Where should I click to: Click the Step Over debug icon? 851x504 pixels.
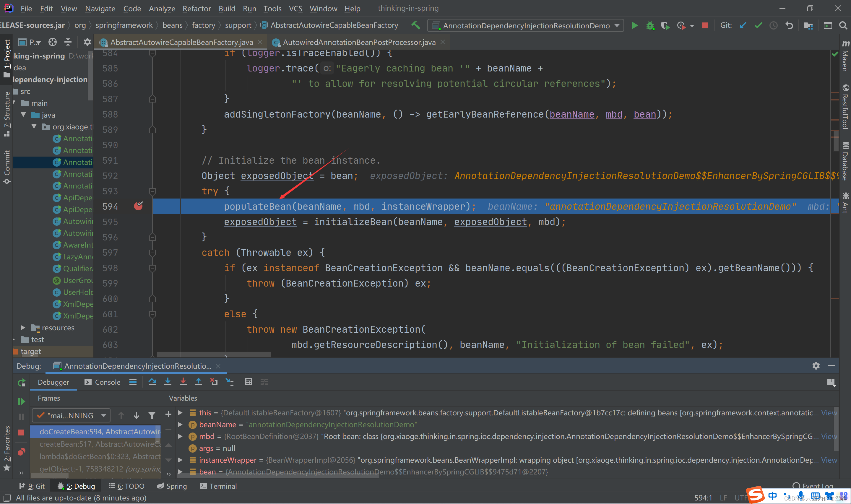(x=152, y=382)
